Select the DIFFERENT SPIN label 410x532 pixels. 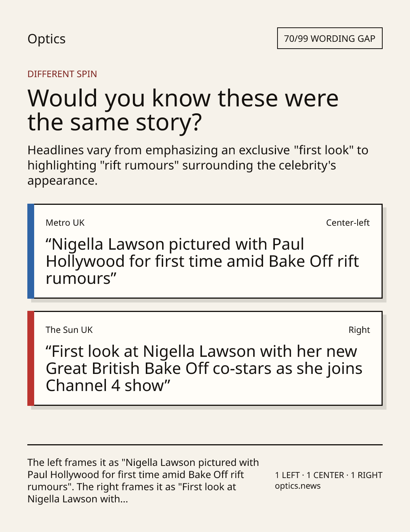click(x=62, y=74)
